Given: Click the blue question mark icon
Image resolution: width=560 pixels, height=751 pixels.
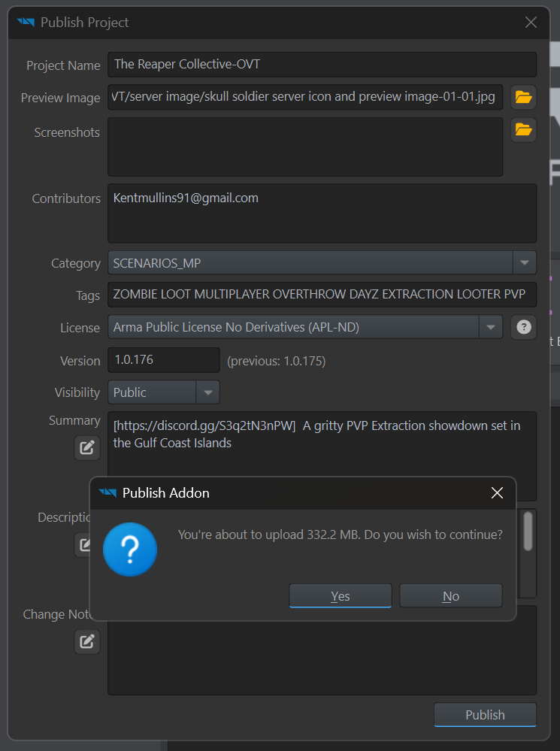Looking at the screenshot, I should click(130, 550).
